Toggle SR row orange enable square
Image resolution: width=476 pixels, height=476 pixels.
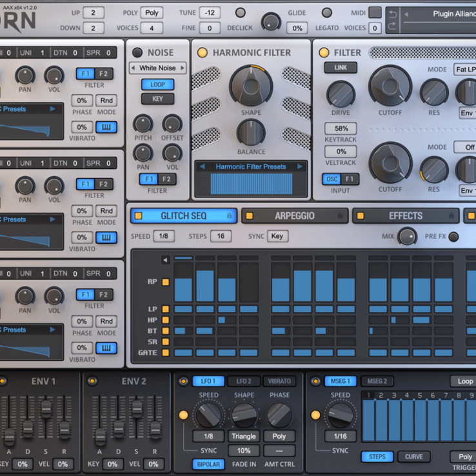[x=166, y=342]
